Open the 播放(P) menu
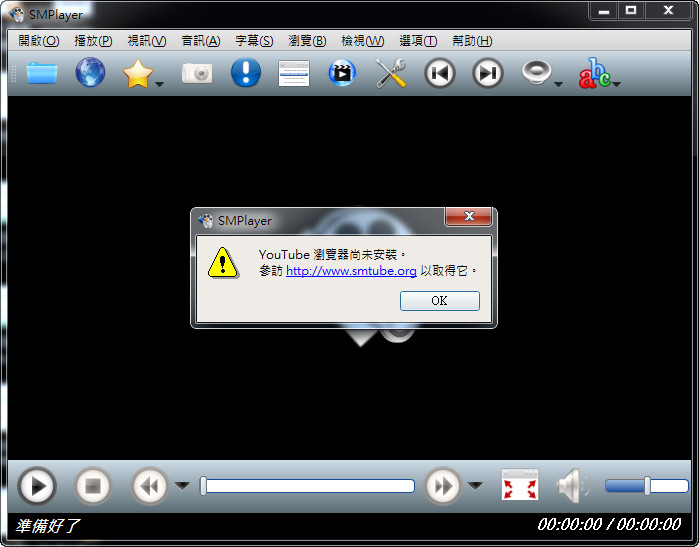Screen dimensions: 699x547 pos(93,41)
